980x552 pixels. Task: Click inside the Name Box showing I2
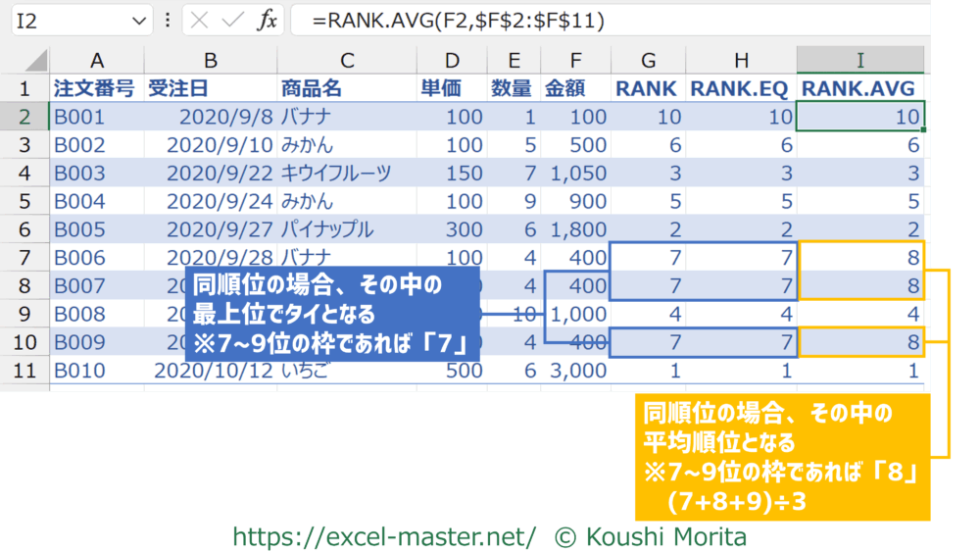coord(69,21)
